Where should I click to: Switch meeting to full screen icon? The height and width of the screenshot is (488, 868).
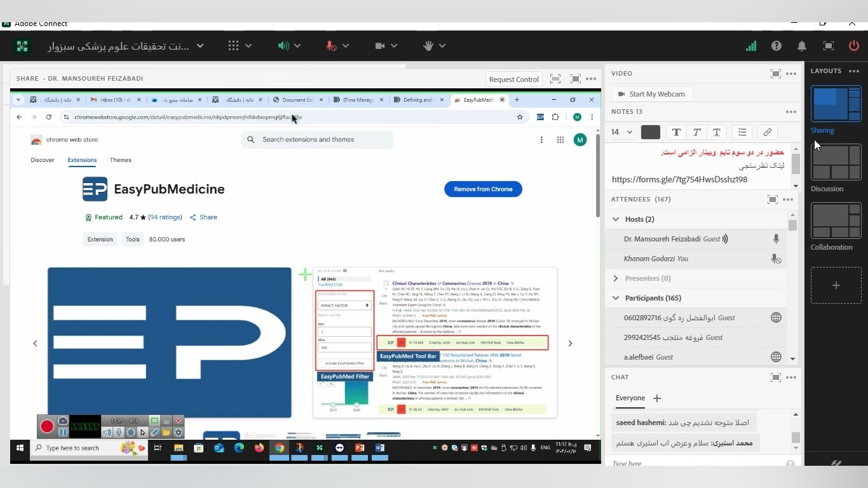click(x=828, y=46)
